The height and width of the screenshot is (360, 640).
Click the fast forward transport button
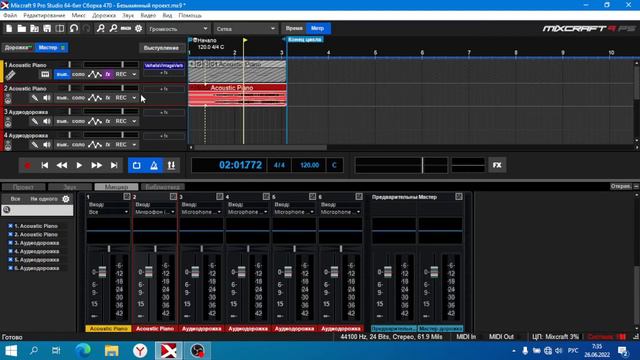tap(96, 165)
